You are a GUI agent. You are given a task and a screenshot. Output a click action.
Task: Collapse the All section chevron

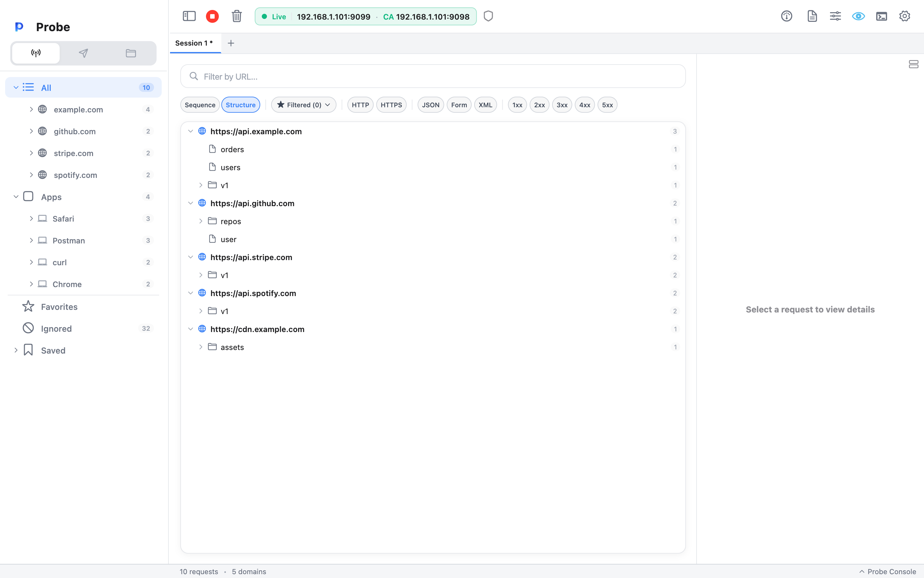tap(16, 88)
